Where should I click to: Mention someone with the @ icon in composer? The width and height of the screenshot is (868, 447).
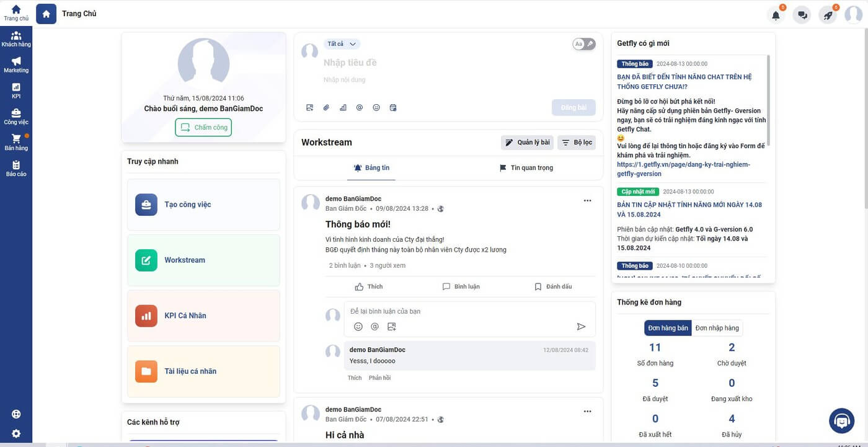coord(360,108)
